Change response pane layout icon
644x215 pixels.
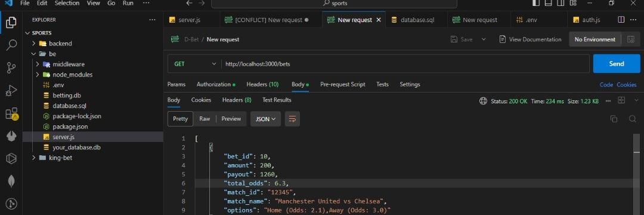(x=621, y=100)
